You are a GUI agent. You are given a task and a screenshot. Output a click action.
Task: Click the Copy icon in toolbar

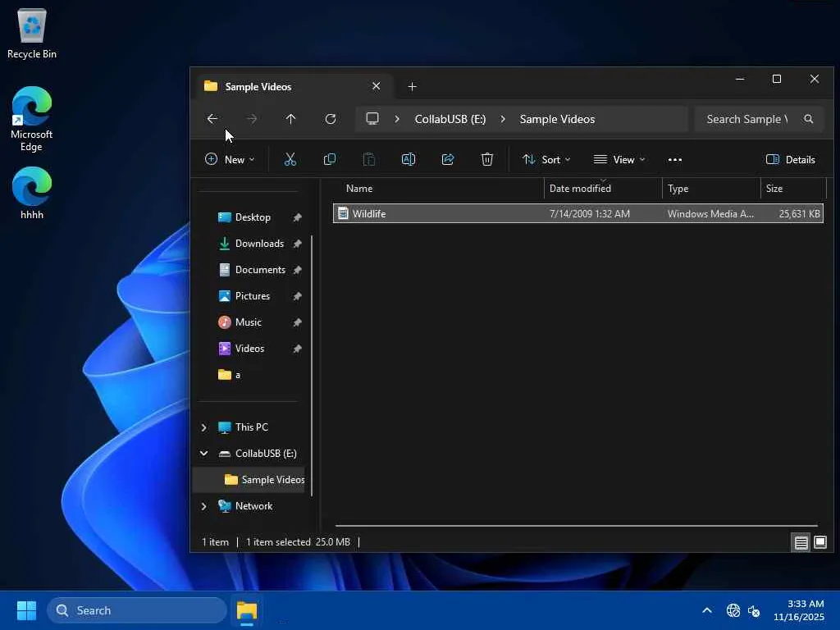point(330,159)
